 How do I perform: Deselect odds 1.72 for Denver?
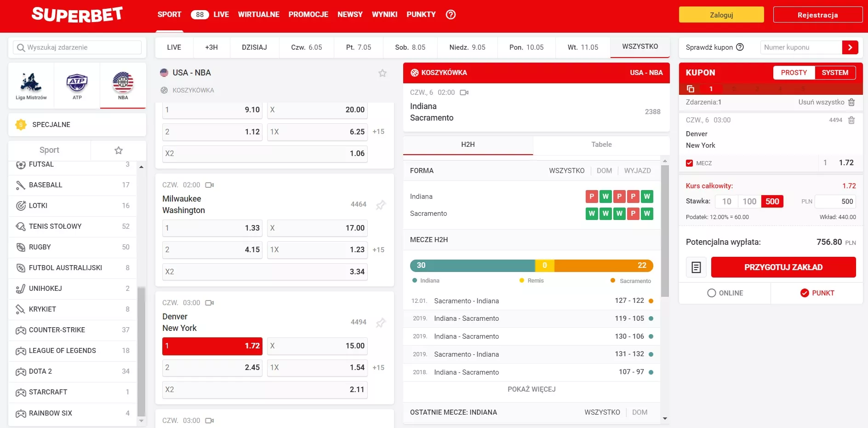point(212,346)
